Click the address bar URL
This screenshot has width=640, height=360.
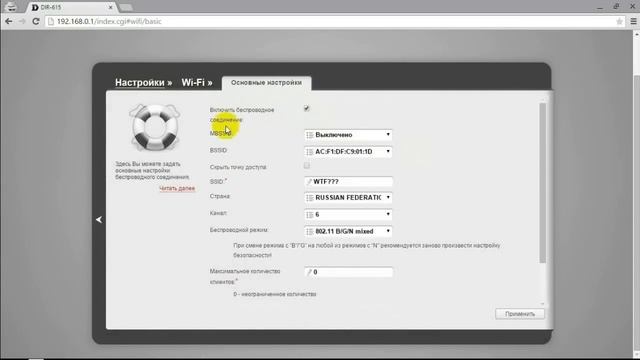(109, 21)
